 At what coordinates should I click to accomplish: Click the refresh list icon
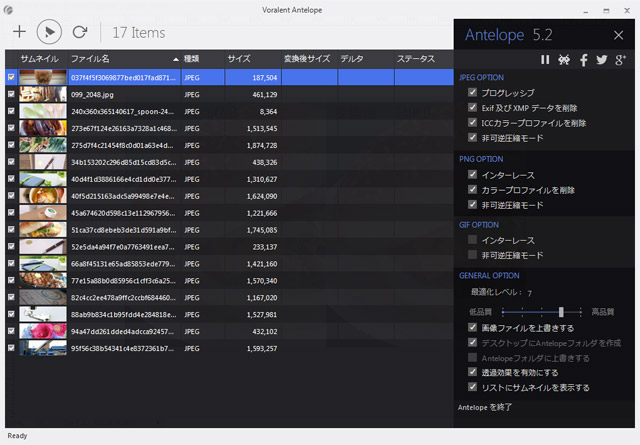pos(80,32)
